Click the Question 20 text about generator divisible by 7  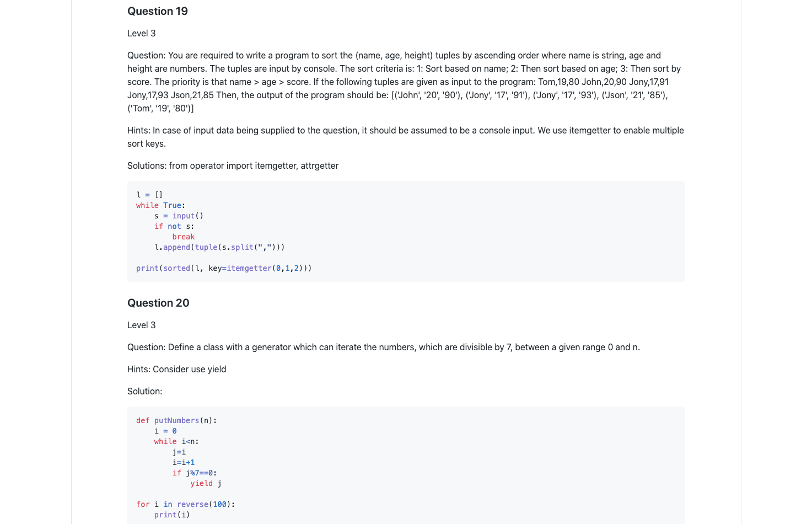click(x=384, y=347)
